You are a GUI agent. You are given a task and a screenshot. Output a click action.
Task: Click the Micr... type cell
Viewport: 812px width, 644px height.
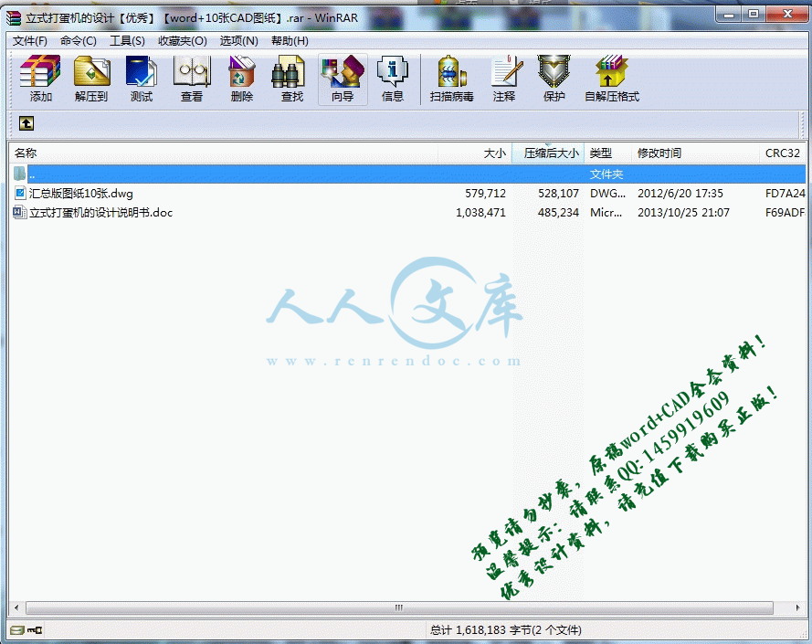click(x=606, y=213)
